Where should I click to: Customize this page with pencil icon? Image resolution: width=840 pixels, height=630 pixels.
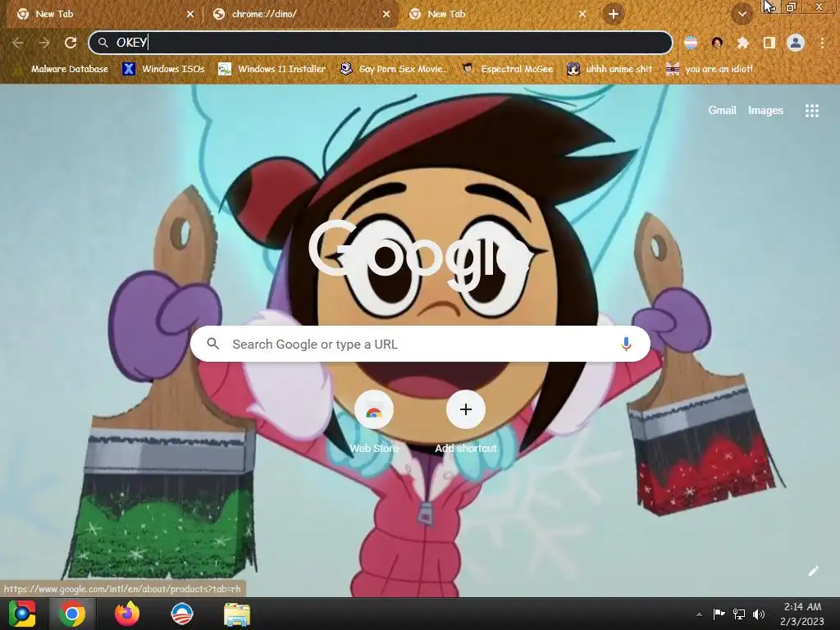813,571
